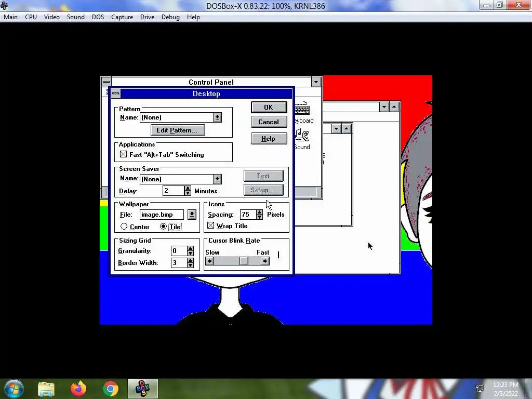Screen dimensions: 532x399
Task: Click the screen saver Setup button
Action: (x=263, y=190)
